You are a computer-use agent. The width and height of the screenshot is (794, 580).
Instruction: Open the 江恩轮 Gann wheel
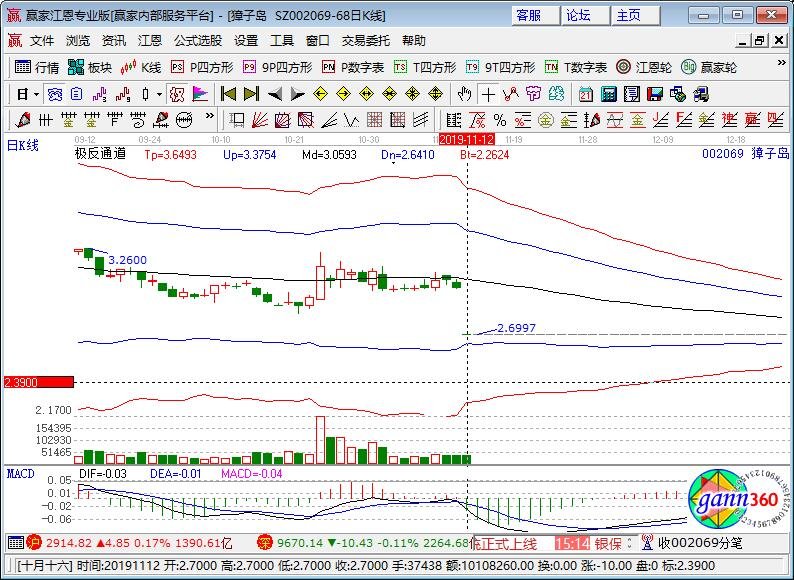[644, 67]
